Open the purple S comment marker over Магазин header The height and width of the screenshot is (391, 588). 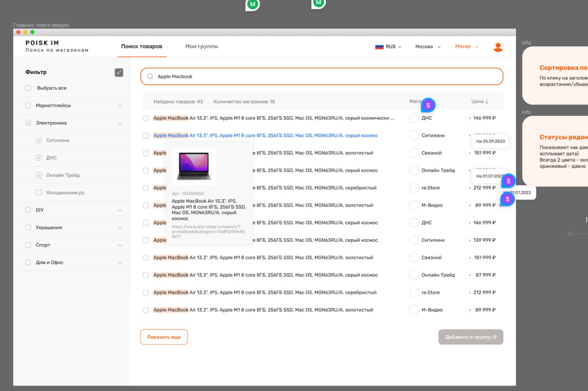coord(428,105)
